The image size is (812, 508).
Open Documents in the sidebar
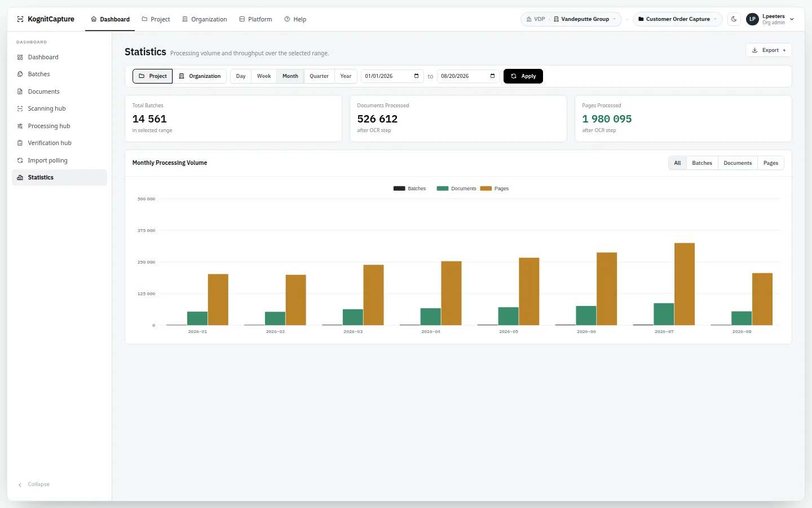point(59,91)
